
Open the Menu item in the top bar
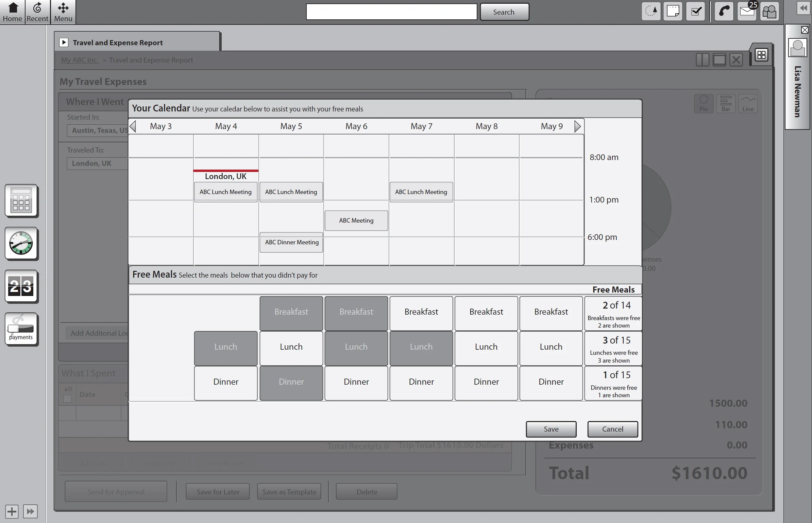click(63, 12)
